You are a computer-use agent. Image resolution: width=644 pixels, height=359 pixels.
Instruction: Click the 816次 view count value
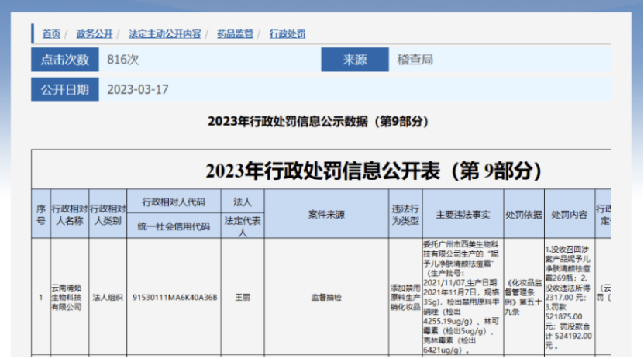tap(123, 60)
